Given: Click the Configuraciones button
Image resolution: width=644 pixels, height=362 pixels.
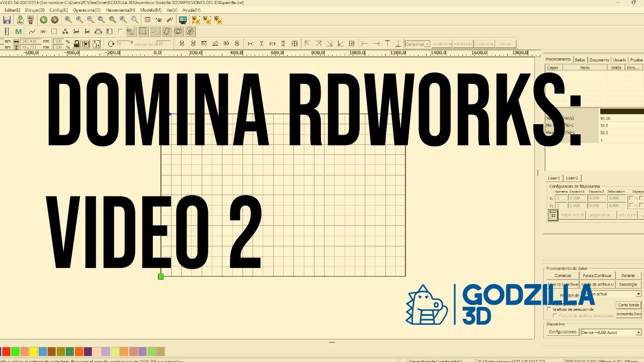Looking at the screenshot, I should (562, 332).
